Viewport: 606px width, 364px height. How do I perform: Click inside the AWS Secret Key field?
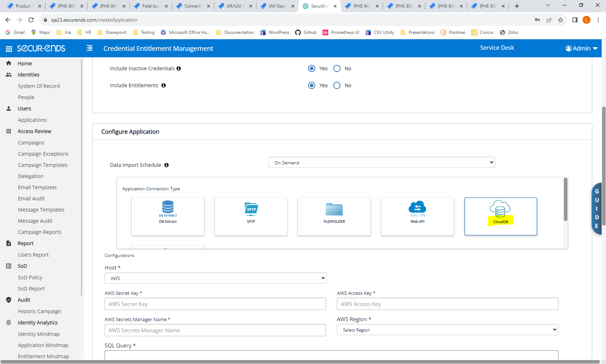(x=215, y=304)
